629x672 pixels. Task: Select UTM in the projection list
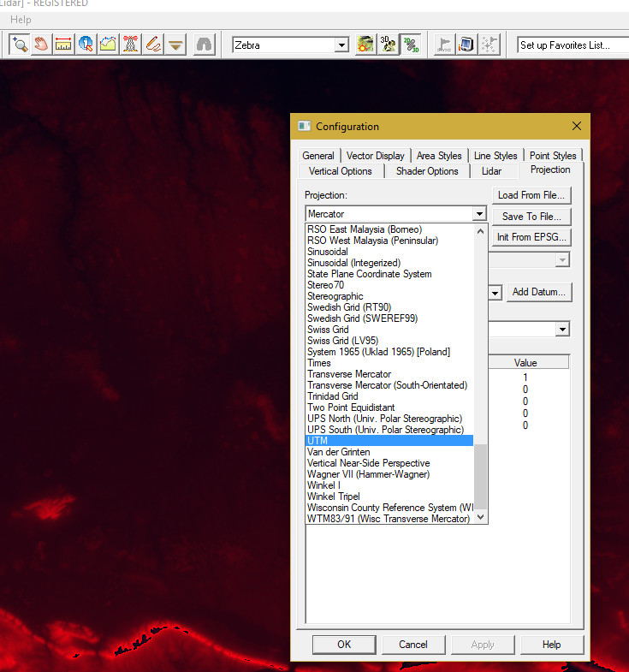pyautogui.click(x=389, y=441)
